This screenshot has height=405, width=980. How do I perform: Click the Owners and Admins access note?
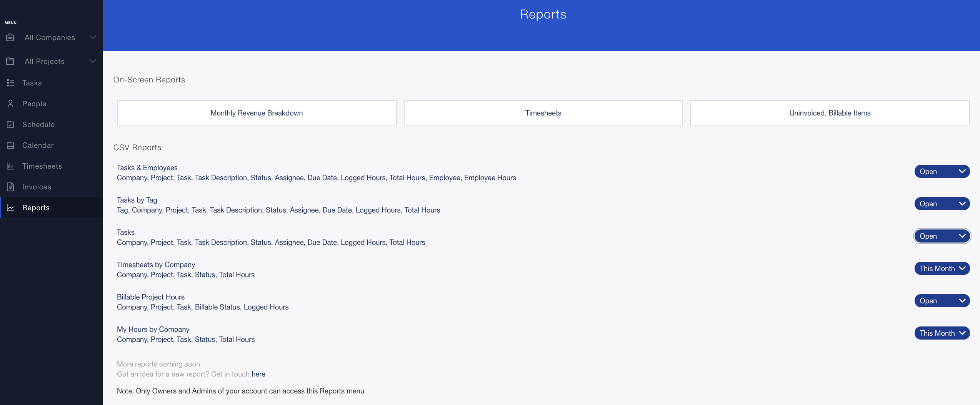point(240,391)
